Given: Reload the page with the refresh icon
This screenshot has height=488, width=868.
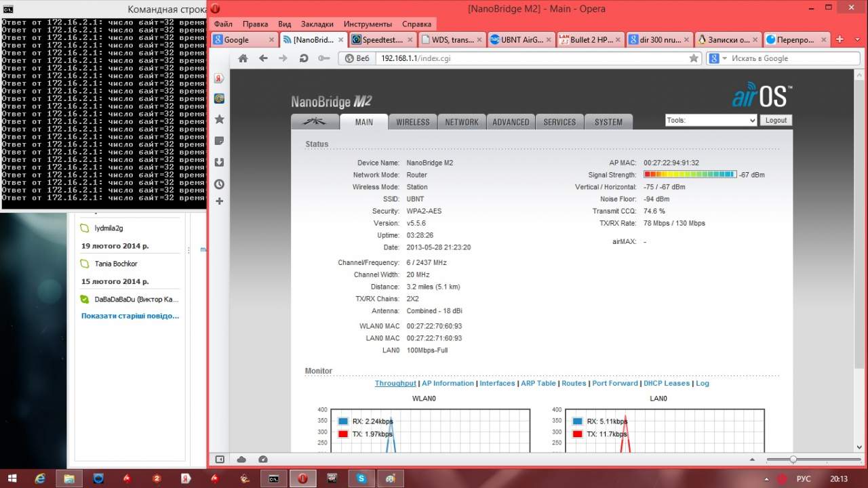Looking at the screenshot, I should point(304,58).
